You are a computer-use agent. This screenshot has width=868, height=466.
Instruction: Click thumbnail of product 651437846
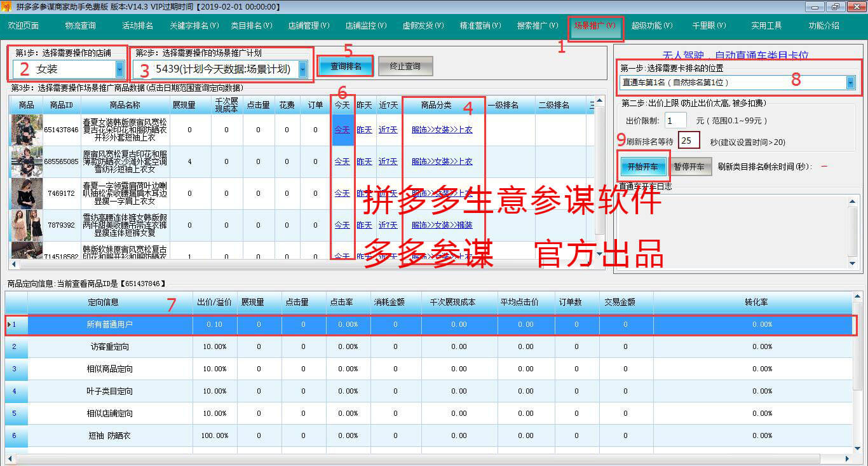coord(27,130)
